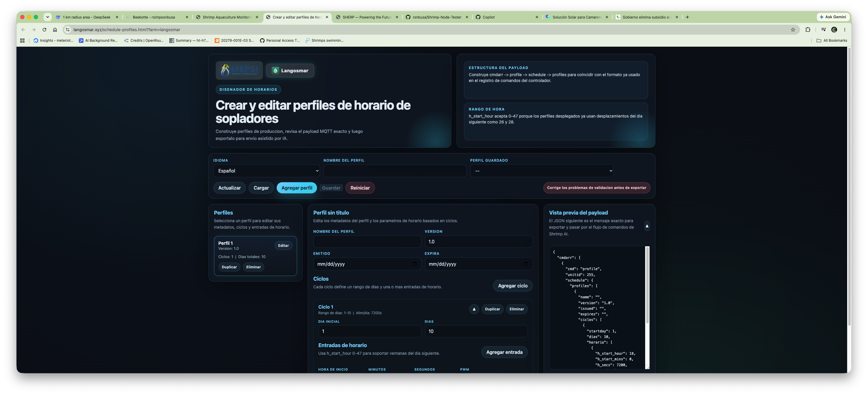
Task: Open the apps grid in bookmarks bar
Action: pyautogui.click(x=22, y=40)
